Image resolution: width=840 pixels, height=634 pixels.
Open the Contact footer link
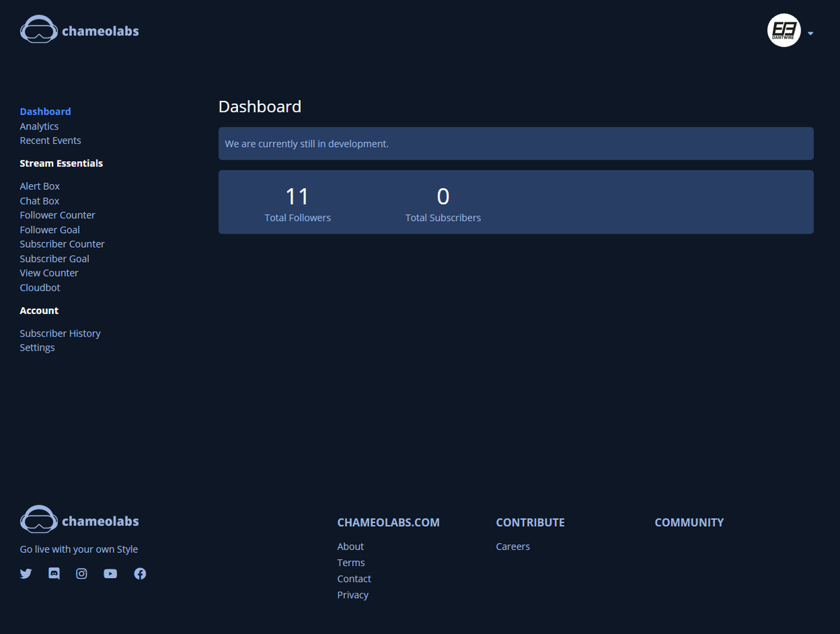click(354, 579)
